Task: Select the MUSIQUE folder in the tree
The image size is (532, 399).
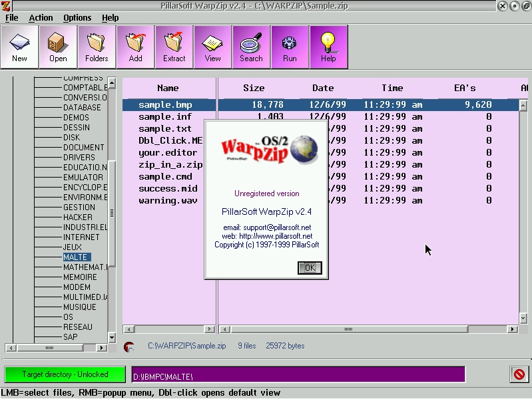Action: 79,307
